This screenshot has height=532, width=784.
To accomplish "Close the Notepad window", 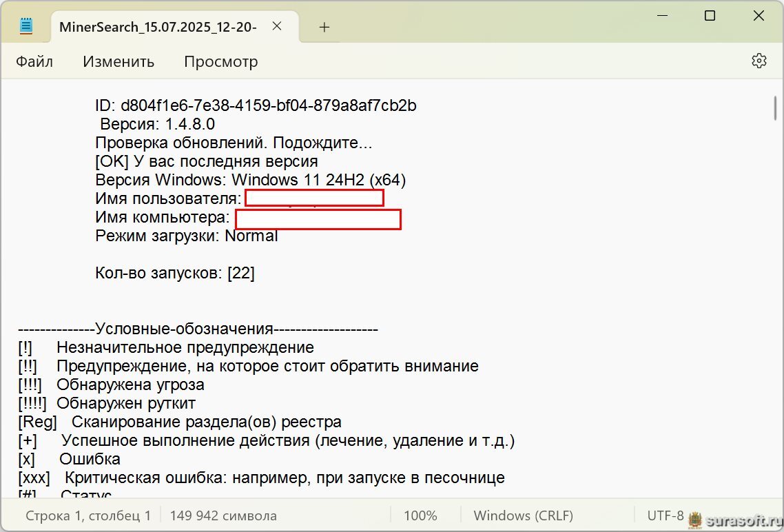I will click(x=759, y=15).
